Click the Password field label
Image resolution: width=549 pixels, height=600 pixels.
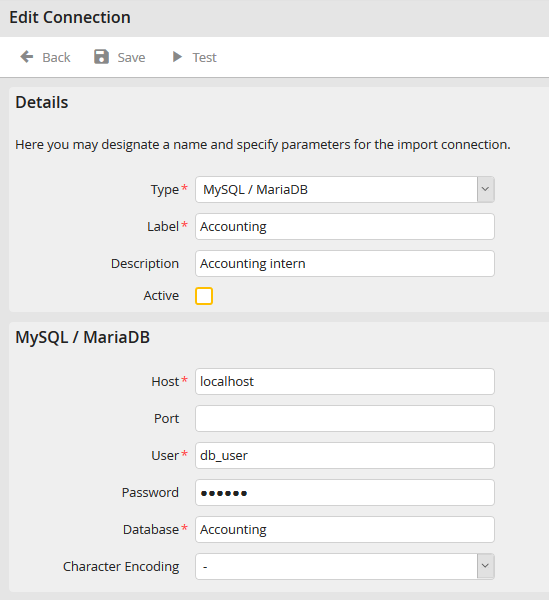click(x=150, y=492)
